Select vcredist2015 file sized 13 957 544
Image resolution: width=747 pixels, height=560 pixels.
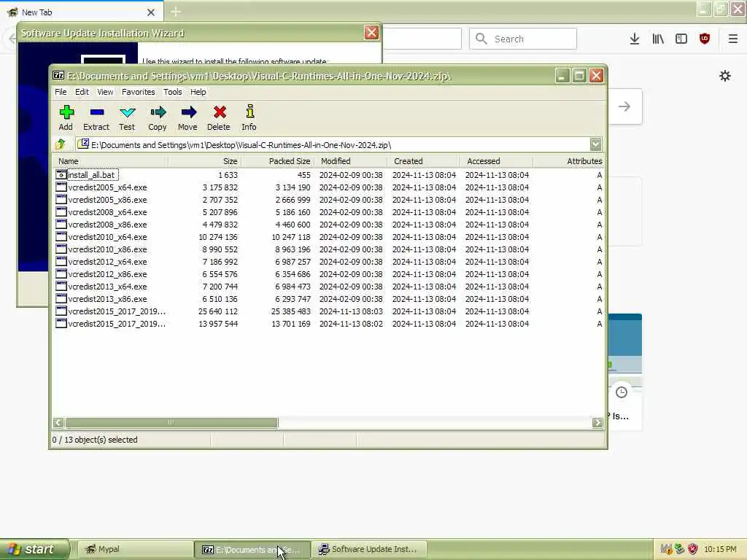(329, 324)
